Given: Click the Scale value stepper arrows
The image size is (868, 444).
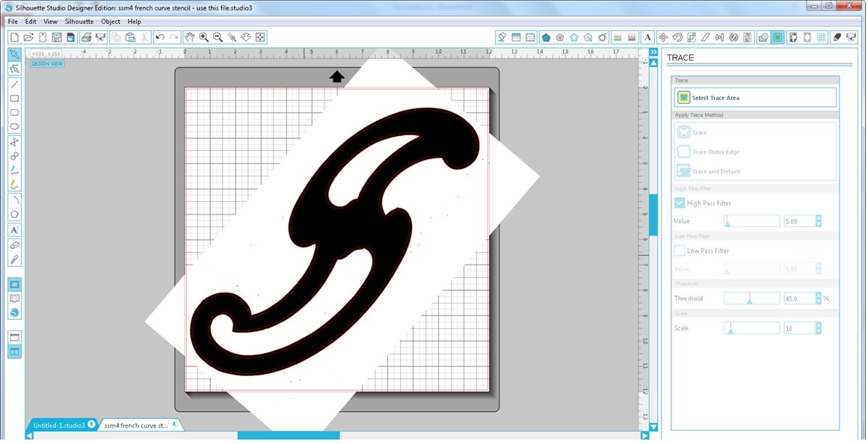Looking at the screenshot, I should tap(818, 328).
